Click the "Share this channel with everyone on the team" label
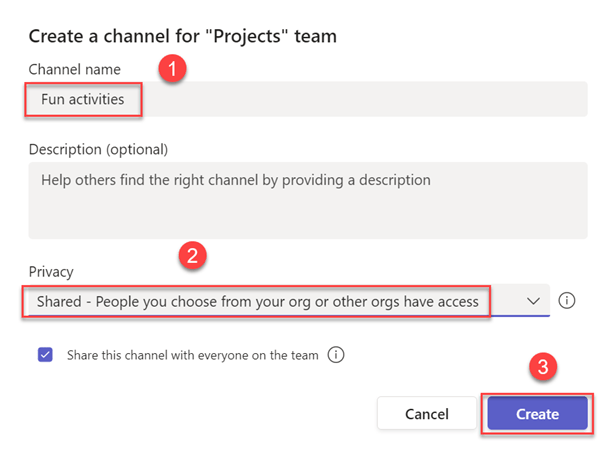The height and width of the screenshot is (454, 610). pos(194,355)
